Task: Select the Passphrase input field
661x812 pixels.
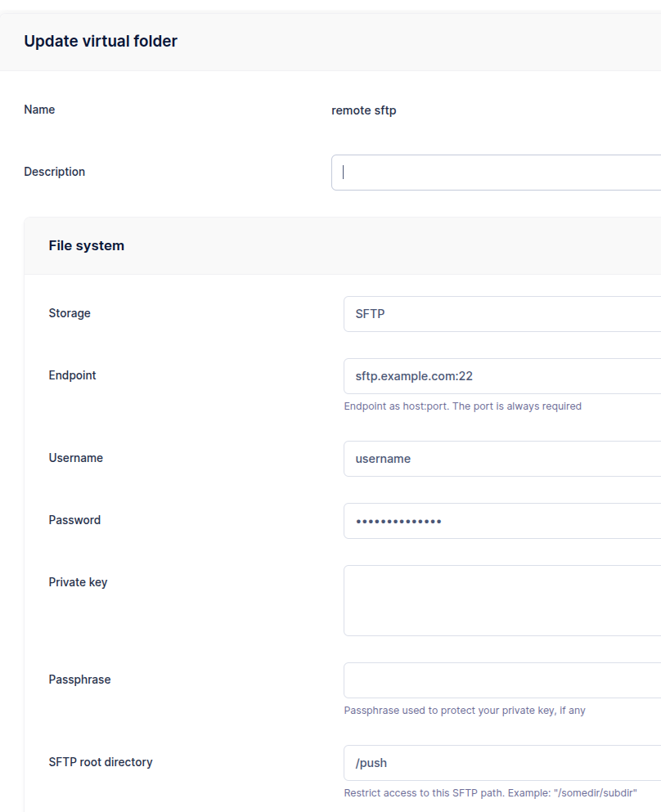Action: click(x=502, y=680)
